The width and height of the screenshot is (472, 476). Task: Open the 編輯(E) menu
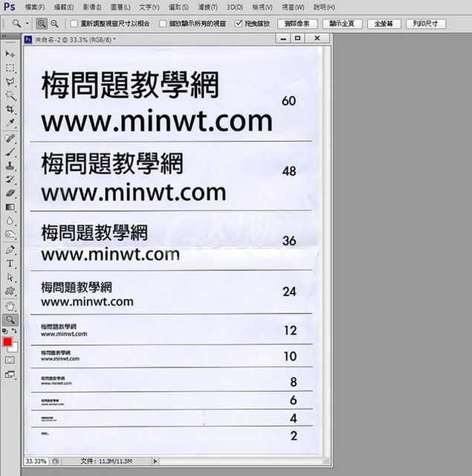pyautogui.click(x=64, y=7)
